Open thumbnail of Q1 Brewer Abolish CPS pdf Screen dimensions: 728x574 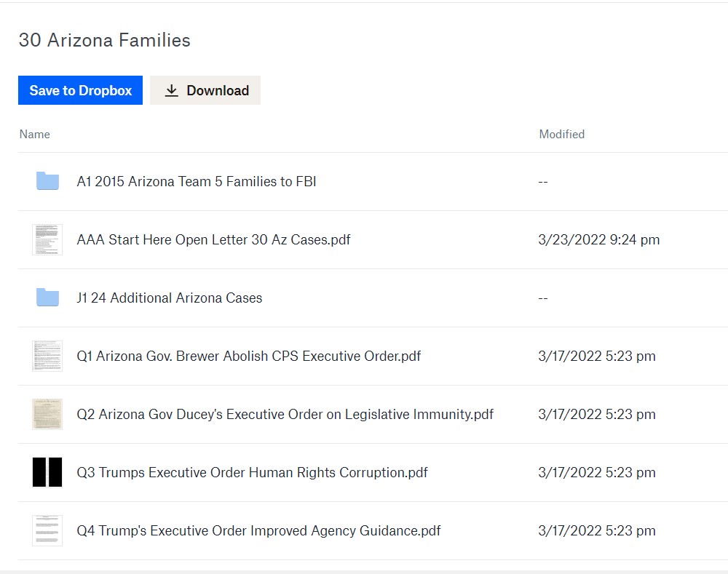pyautogui.click(x=47, y=356)
